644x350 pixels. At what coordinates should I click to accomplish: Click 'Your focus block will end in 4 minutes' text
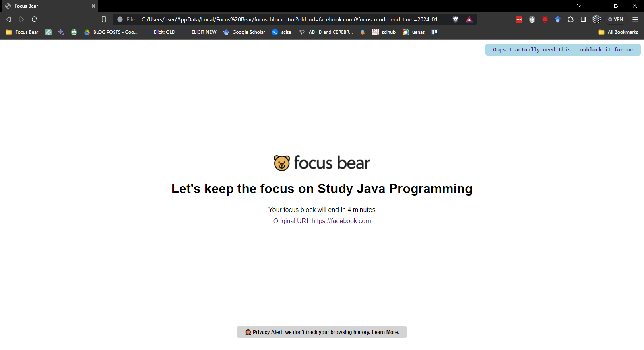pyautogui.click(x=322, y=210)
